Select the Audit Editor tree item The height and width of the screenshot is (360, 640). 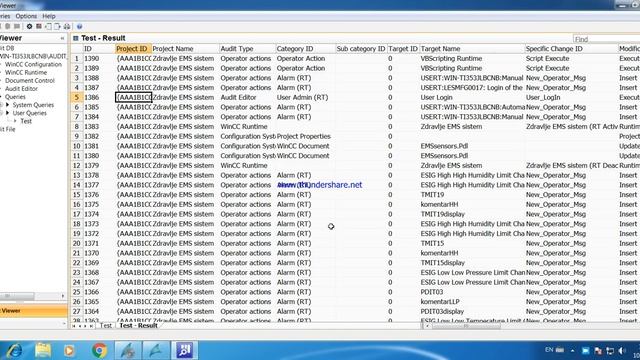pos(21,89)
